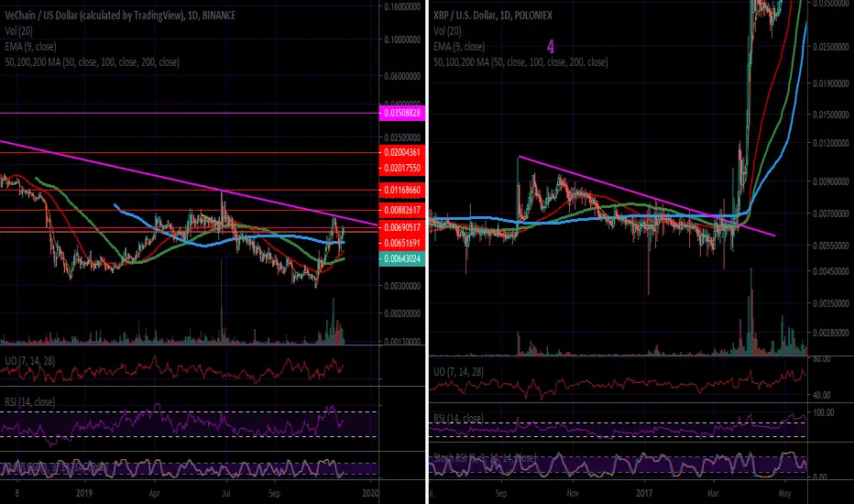The height and width of the screenshot is (504, 854).
Task: Click Nov on XRP time axis
Action: pos(573,493)
